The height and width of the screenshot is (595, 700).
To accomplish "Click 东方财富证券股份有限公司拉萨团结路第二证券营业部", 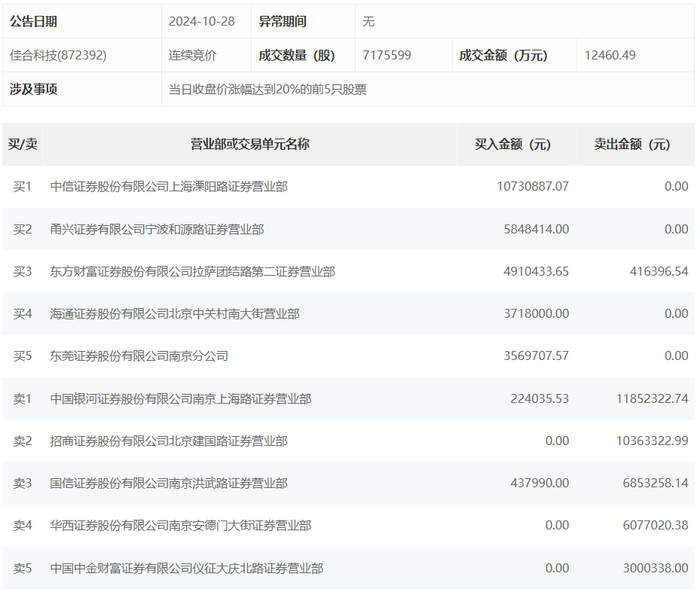I will pos(192,272).
